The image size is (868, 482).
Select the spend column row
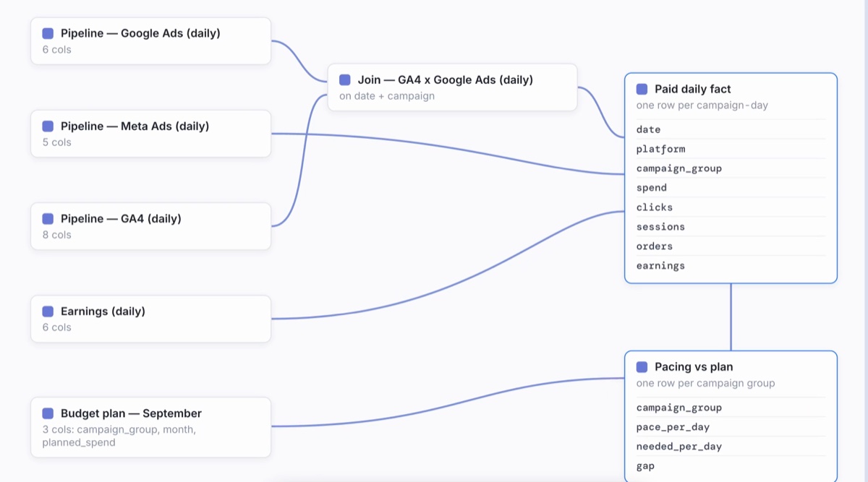click(731, 188)
